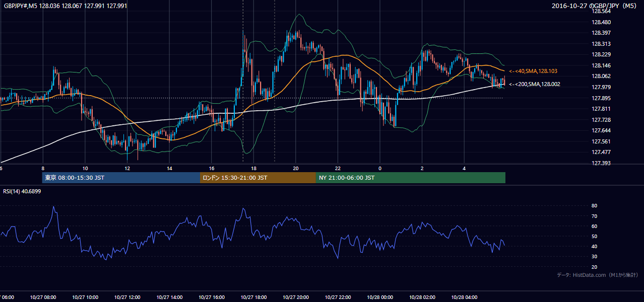Click hour label 4 under the price chart

464,168
